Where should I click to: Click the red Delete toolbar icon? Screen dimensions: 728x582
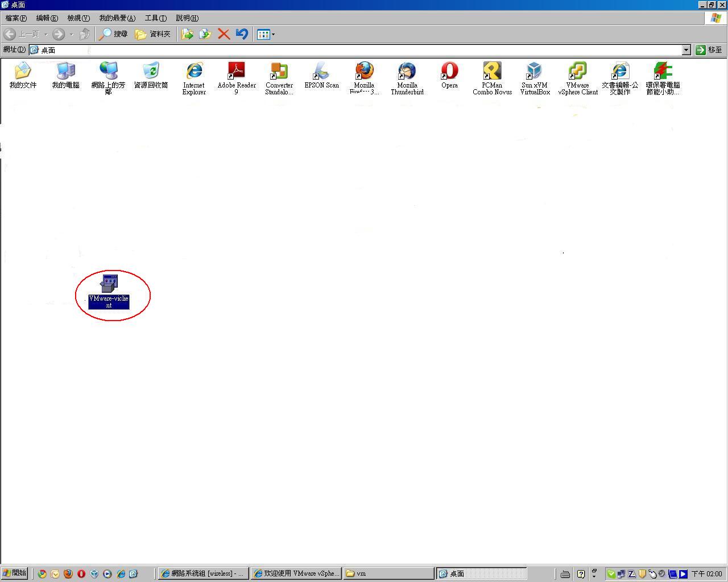pyautogui.click(x=224, y=34)
